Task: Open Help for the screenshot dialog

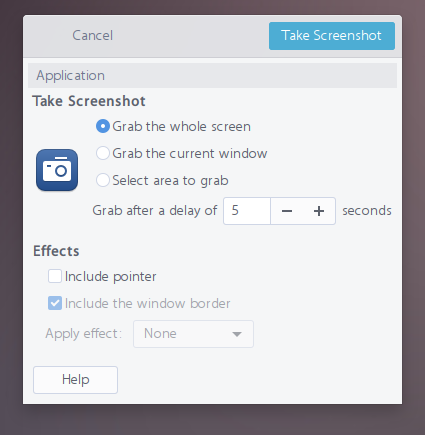Action: click(75, 380)
